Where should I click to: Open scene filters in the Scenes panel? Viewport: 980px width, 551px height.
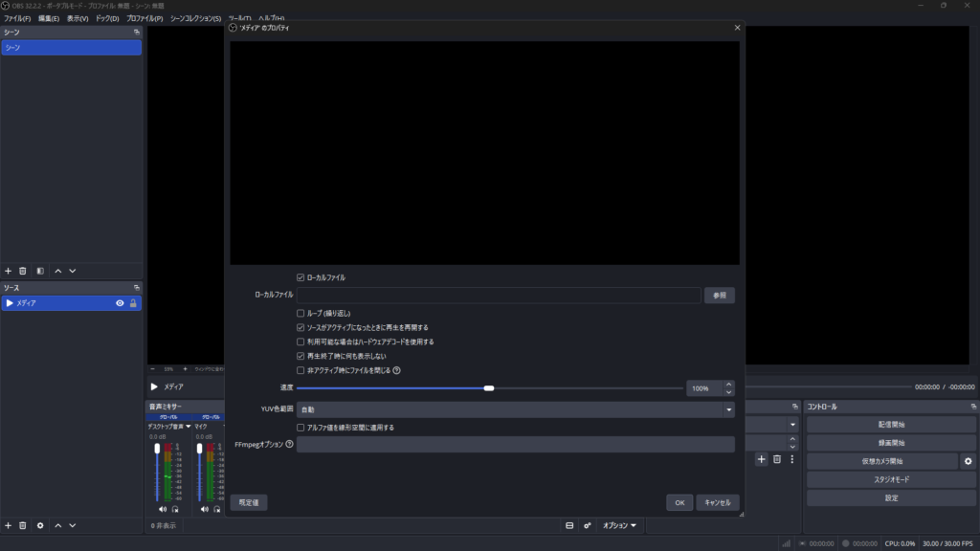(x=40, y=271)
